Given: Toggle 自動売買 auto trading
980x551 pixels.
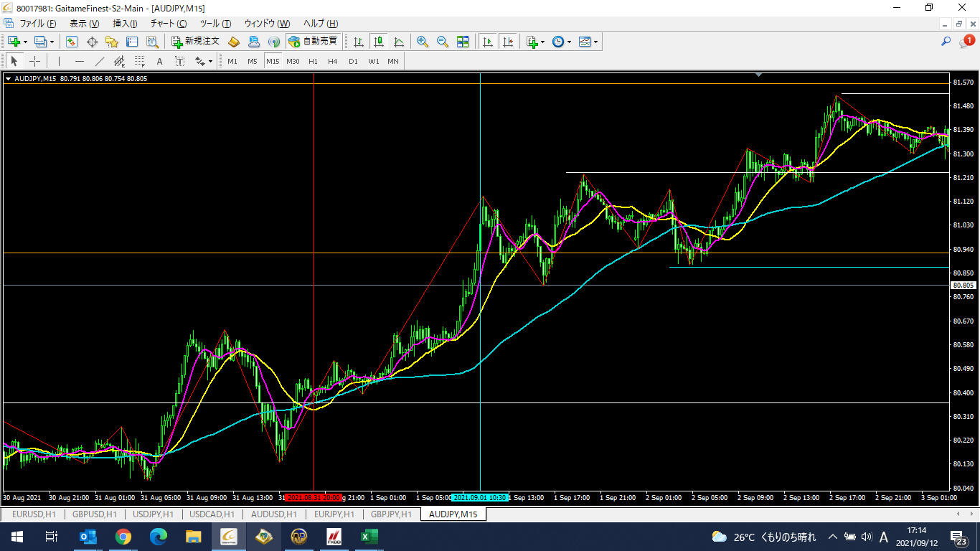Looking at the screenshot, I should (x=313, y=42).
